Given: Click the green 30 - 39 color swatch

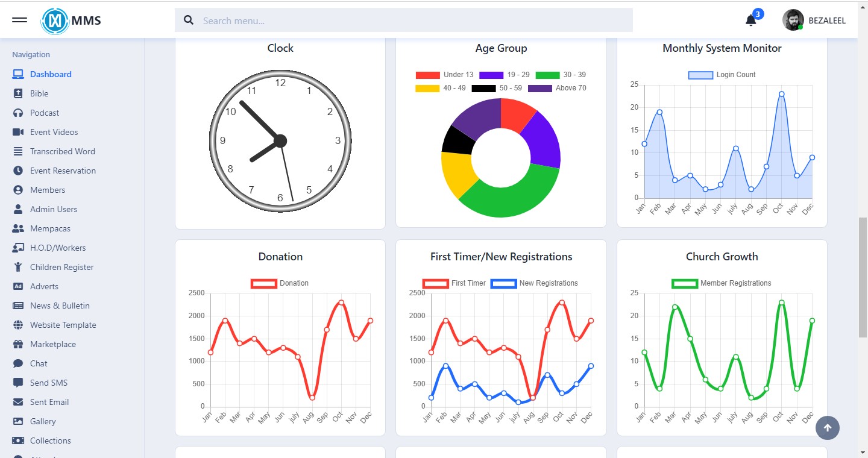Looking at the screenshot, I should click(x=547, y=75).
